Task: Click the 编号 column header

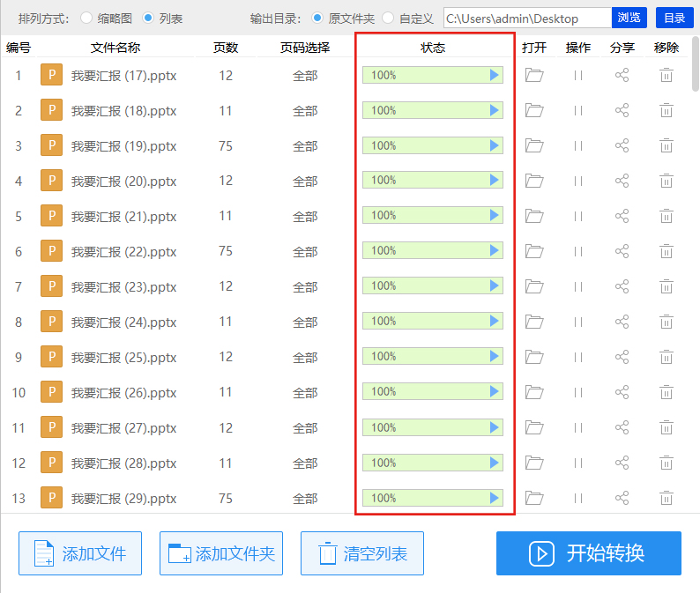Action: pyautogui.click(x=19, y=48)
